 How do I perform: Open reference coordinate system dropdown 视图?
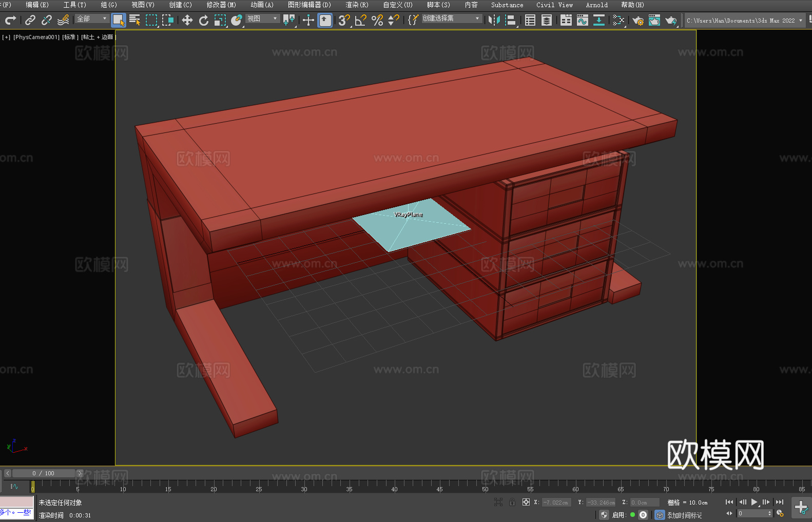[262, 18]
